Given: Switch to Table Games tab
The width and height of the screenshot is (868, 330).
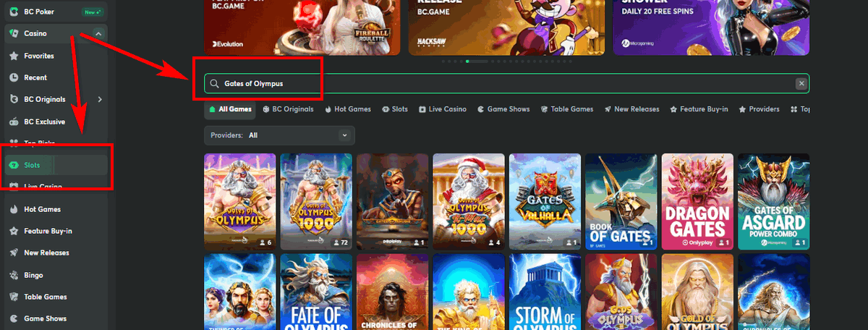Looking at the screenshot, I should pyautogui.click(x=566, y=109).
